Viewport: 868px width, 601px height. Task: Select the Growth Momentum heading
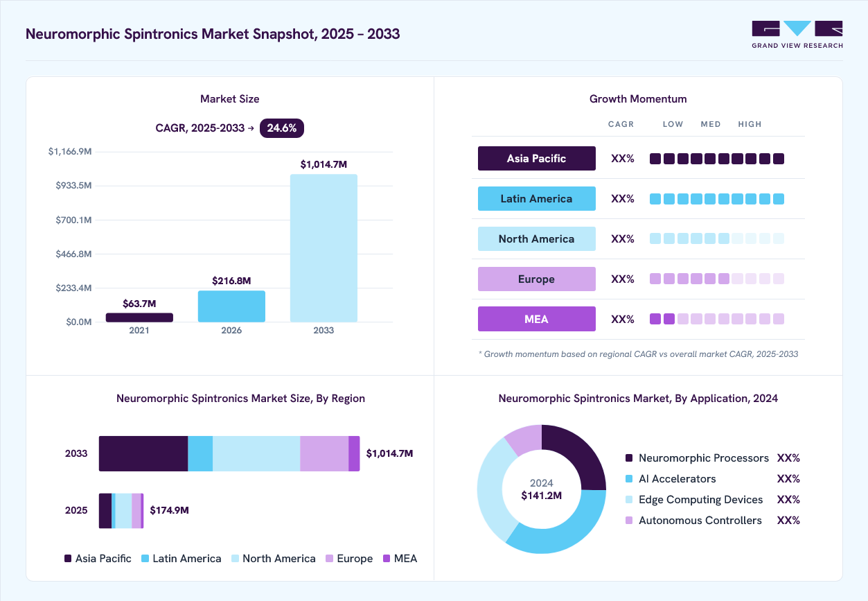(638, 99)
